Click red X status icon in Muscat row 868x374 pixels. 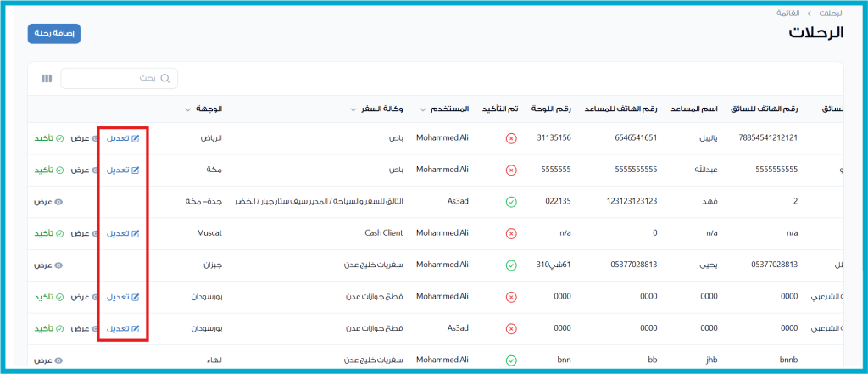pyautogui.click(x=510, y=233)
